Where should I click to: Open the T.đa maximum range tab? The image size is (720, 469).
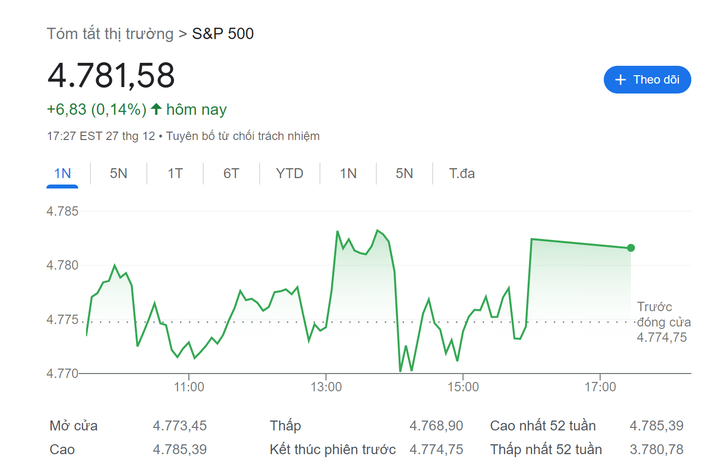point(461,174)
